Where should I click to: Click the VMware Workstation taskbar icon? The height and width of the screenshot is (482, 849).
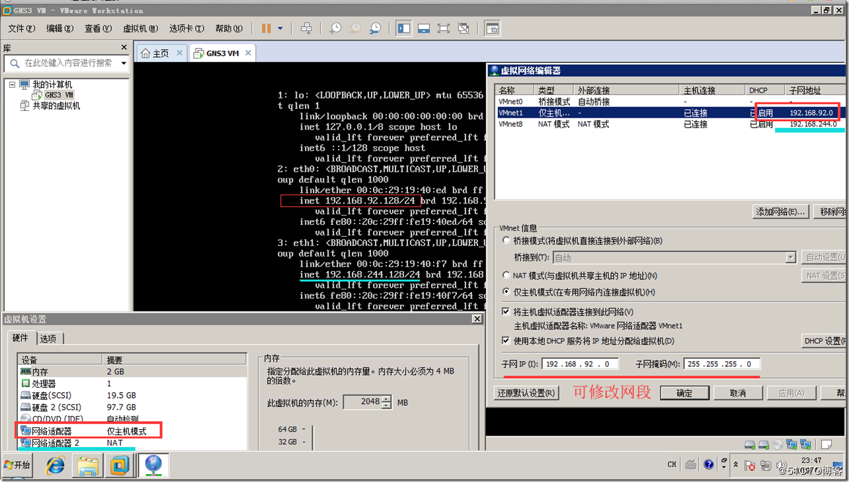pos(120,465)
